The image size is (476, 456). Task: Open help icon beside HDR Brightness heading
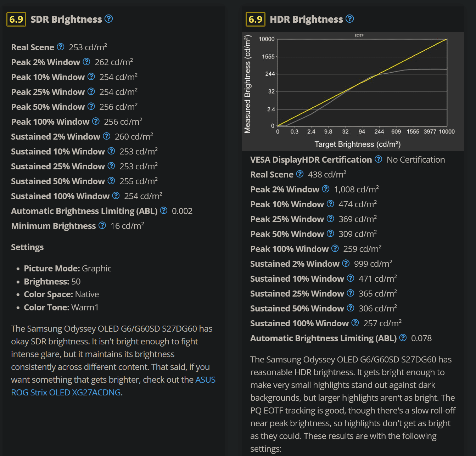click(350, 19)
